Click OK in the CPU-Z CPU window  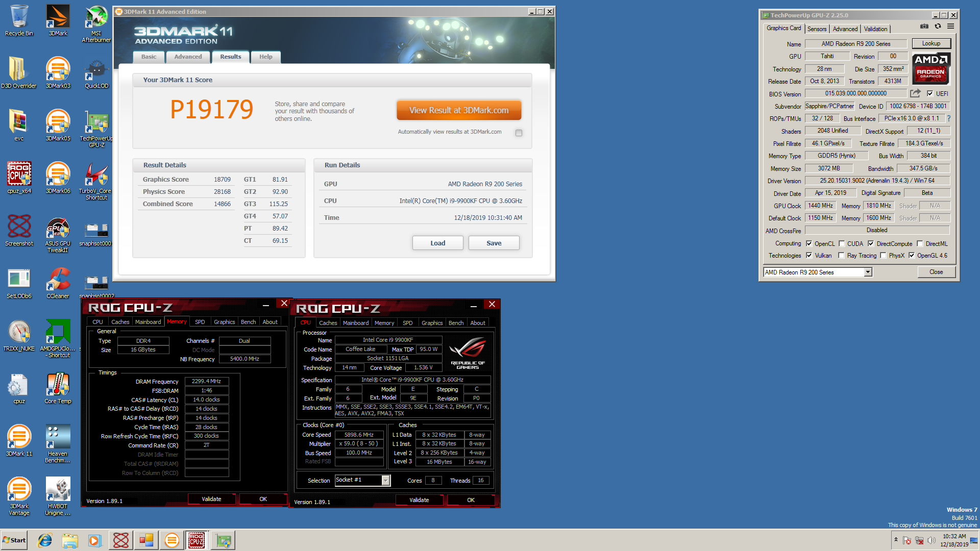pyautogui.click(x=471, y=500)
